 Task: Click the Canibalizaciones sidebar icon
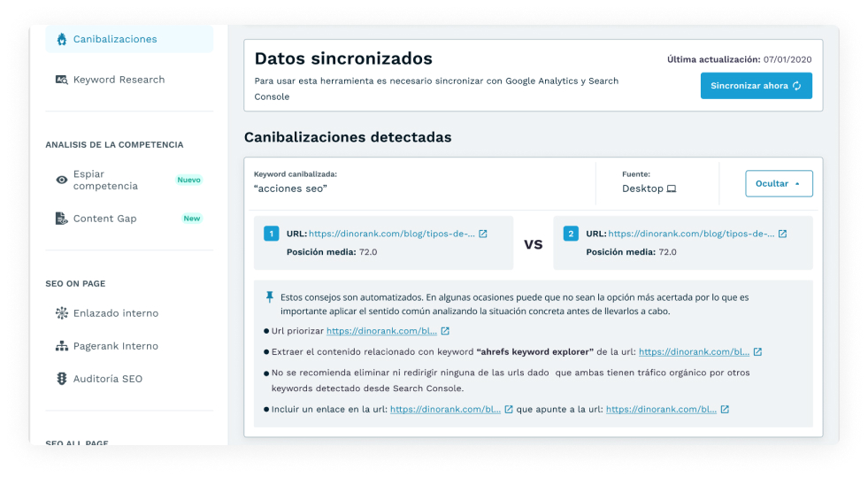coord(61,39)
